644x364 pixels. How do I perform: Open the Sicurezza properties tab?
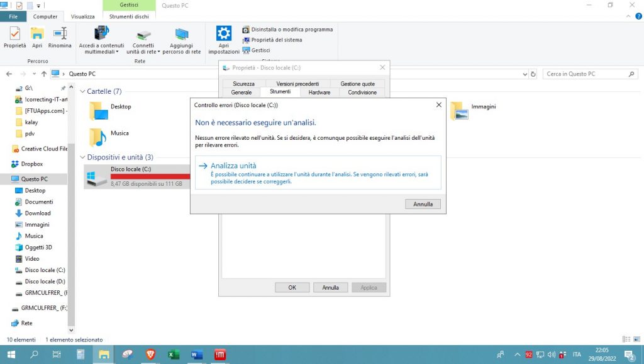243,84
